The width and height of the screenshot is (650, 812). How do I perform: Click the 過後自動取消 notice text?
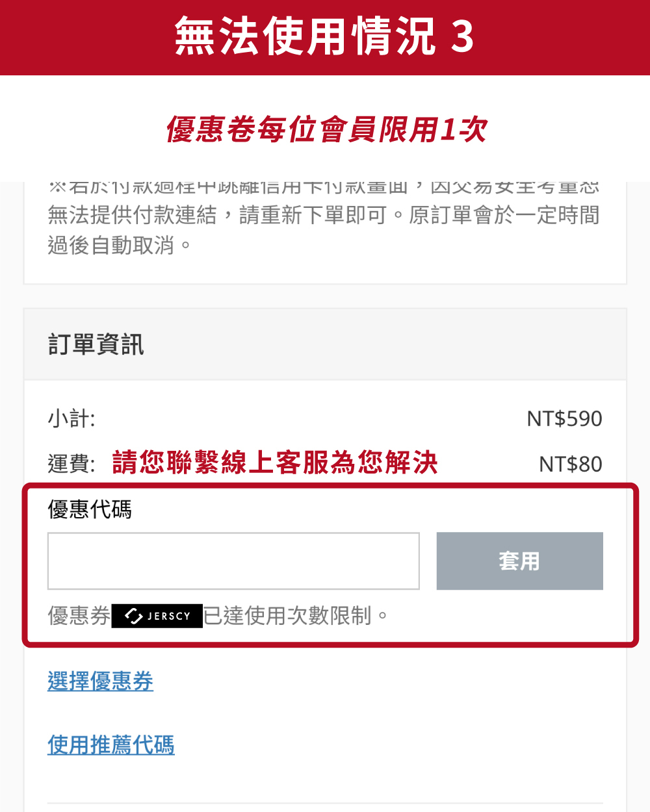tap(120, 246)
